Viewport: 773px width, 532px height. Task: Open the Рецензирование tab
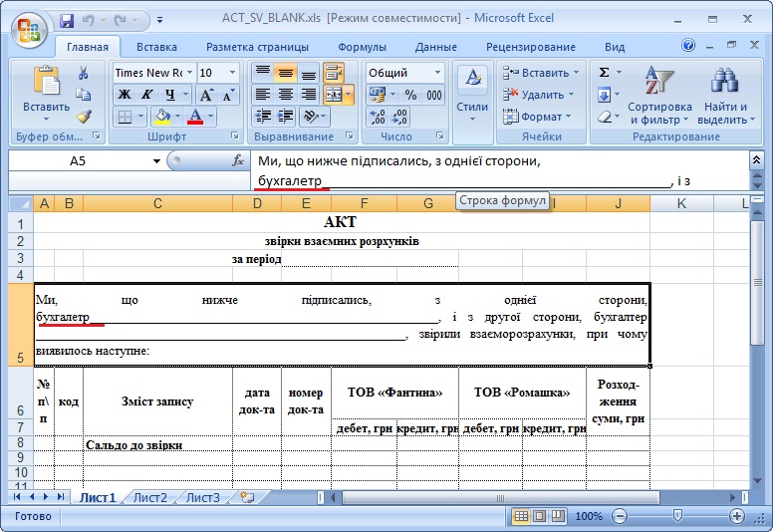pos(531,47)
